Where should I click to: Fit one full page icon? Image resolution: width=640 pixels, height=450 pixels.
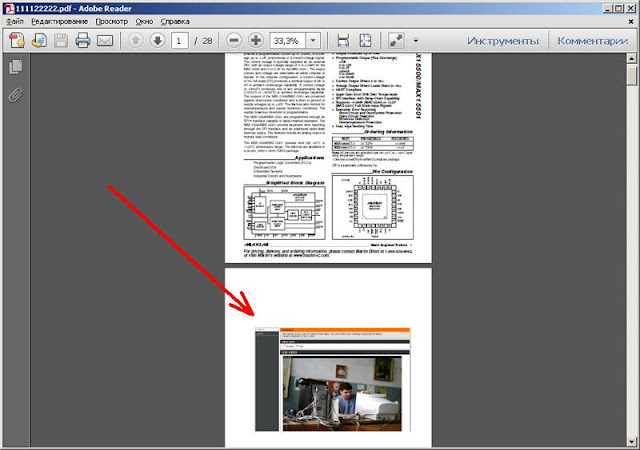point(365,40)
